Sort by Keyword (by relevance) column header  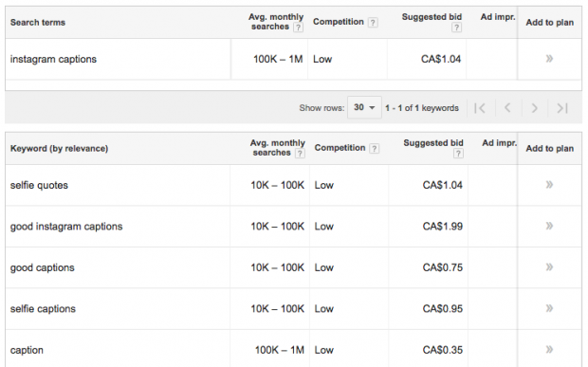coord(59,149)
